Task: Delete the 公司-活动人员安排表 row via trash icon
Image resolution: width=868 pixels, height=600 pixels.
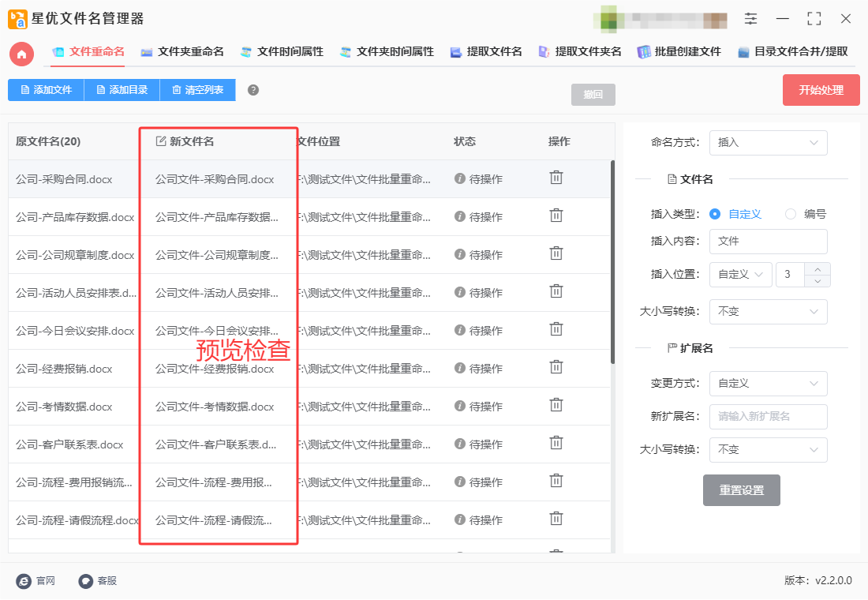Action: tap(556, 291)
